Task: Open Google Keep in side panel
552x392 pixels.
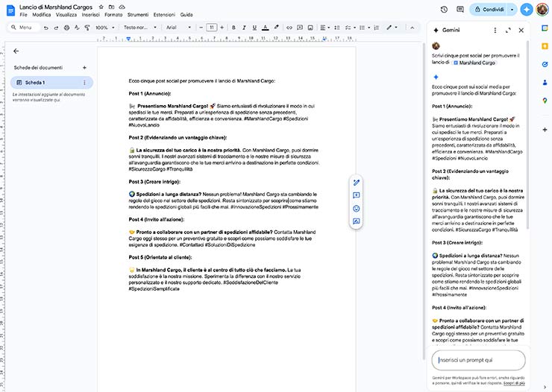Action: click(x=545, y=46)
